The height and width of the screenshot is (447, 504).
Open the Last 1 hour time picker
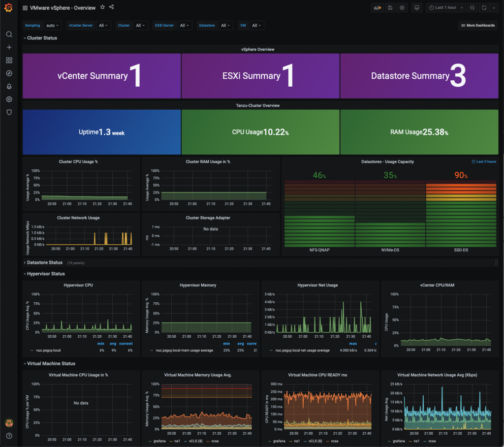click(x=446, y=8)
